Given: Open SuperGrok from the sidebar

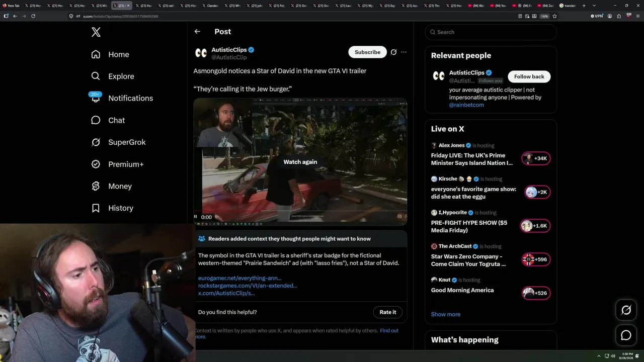Looking at the screenshot, I should [x=118, y=142].
